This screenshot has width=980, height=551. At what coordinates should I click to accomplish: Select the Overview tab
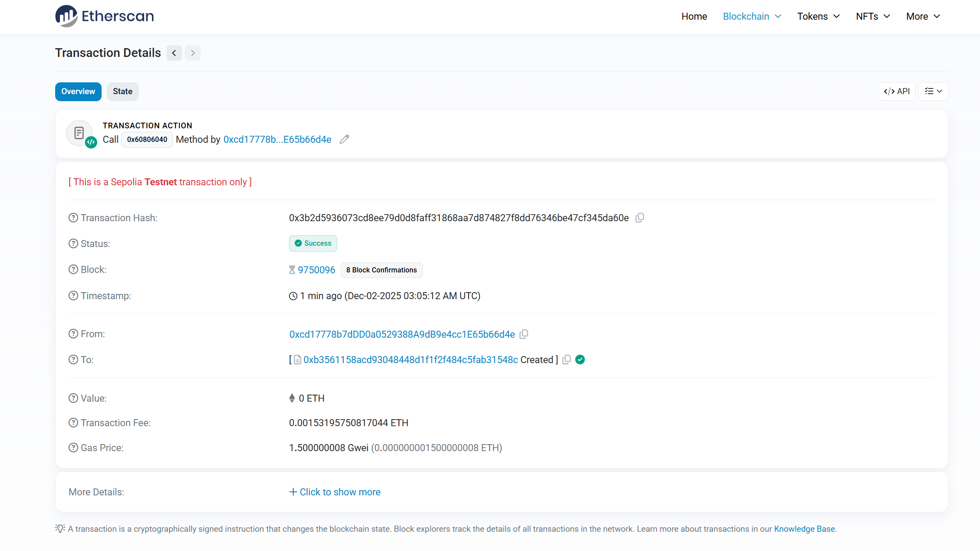(78, 92)
